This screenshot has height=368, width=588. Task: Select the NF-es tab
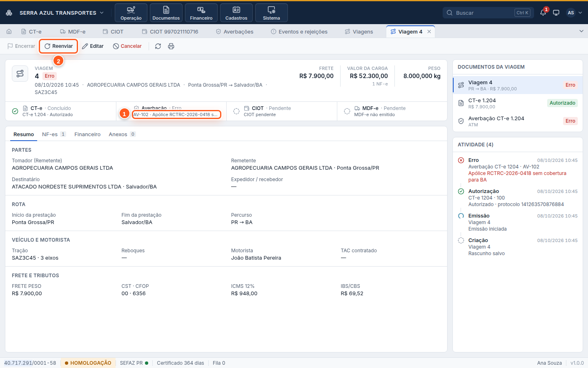coord(54,134)
